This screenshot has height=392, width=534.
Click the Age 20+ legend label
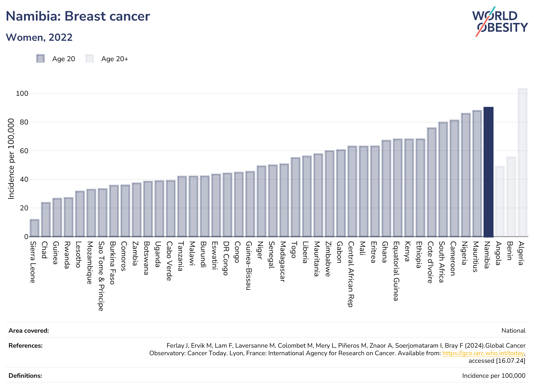click(x=115, y=59)
